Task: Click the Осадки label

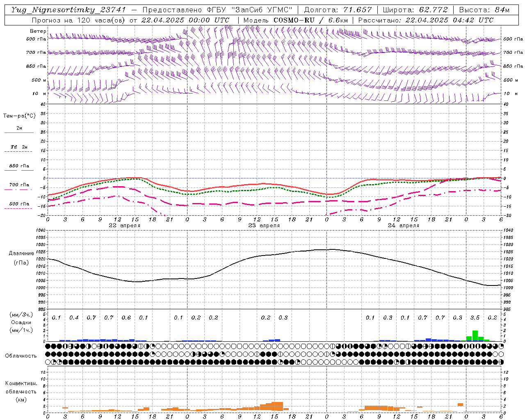Action: pyautogui.click(x=21, y=322)
